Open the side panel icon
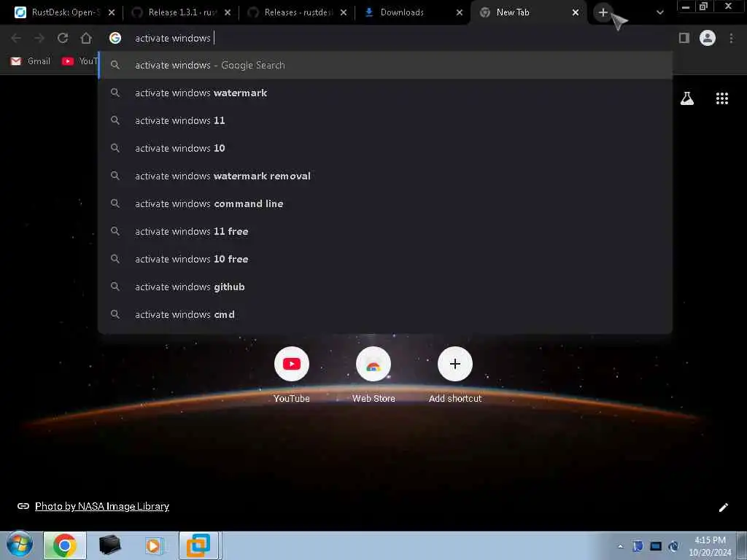This screenshot has width=747, height=560. pos(684,38)
